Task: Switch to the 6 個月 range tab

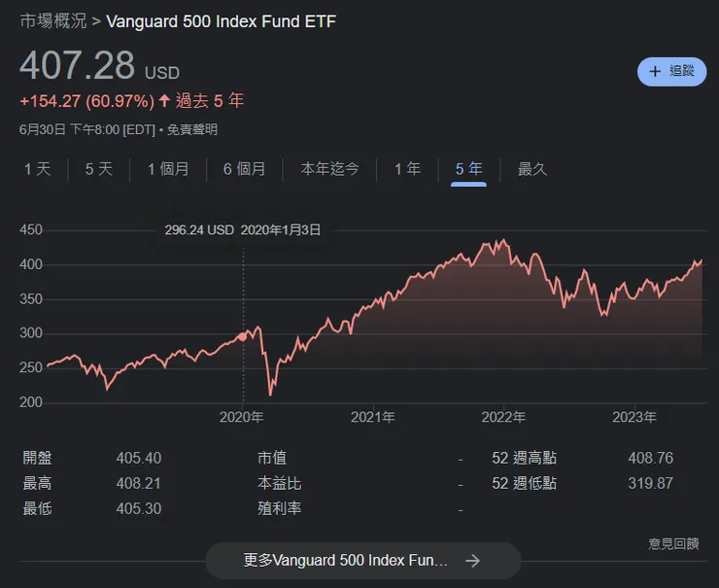Action: click(x=244, y=169)
